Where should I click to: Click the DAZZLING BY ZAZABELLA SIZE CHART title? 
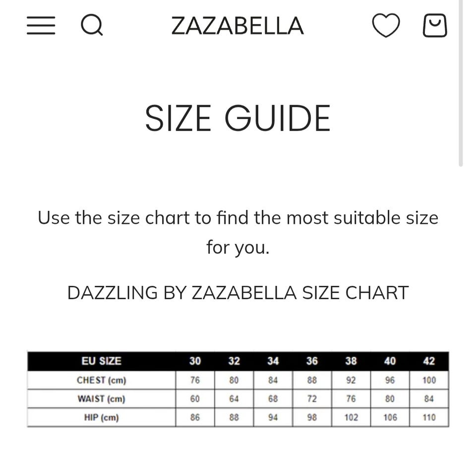point(238,293)
